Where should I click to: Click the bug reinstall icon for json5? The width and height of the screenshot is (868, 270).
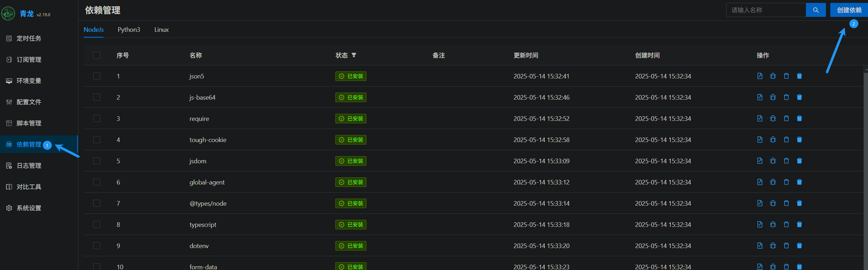tap(773, 76)
